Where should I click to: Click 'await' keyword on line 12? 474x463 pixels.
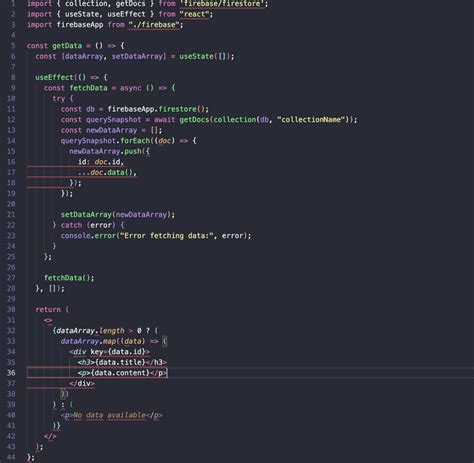pyautogui.click(x=164, y=120)
